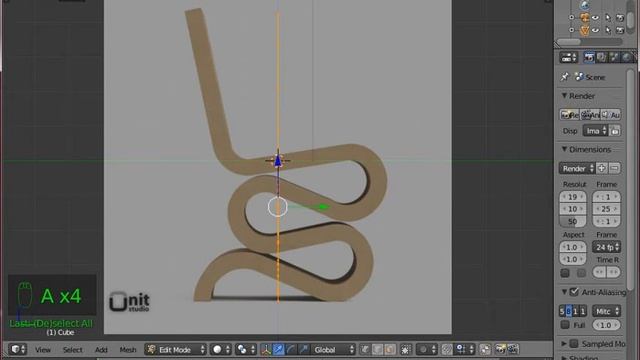Screen dimensions: 640x360
Task: Collapse the Dimensions panel
Action: pyautogui.click(x=564, y=149)
